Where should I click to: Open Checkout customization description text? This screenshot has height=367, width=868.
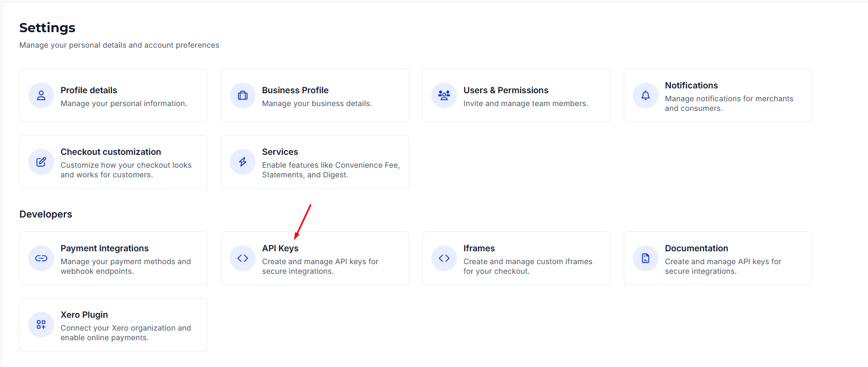point(126,170)
